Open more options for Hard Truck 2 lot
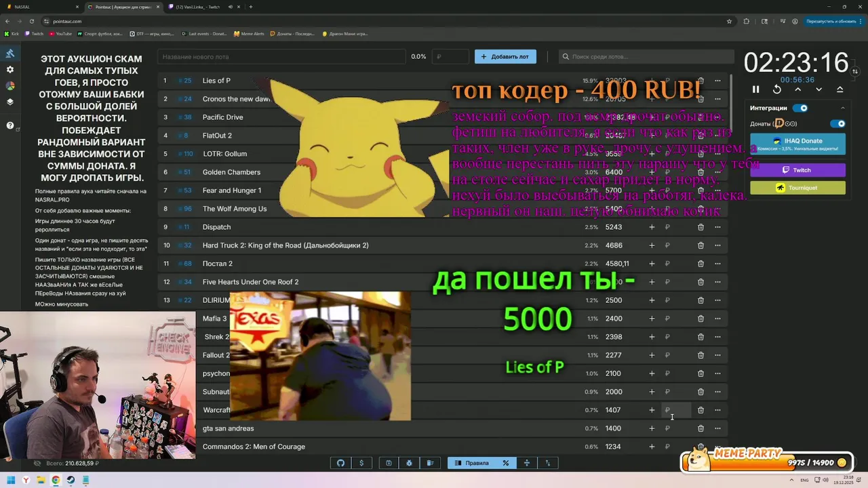868x488 pixels. click(717, 245)
